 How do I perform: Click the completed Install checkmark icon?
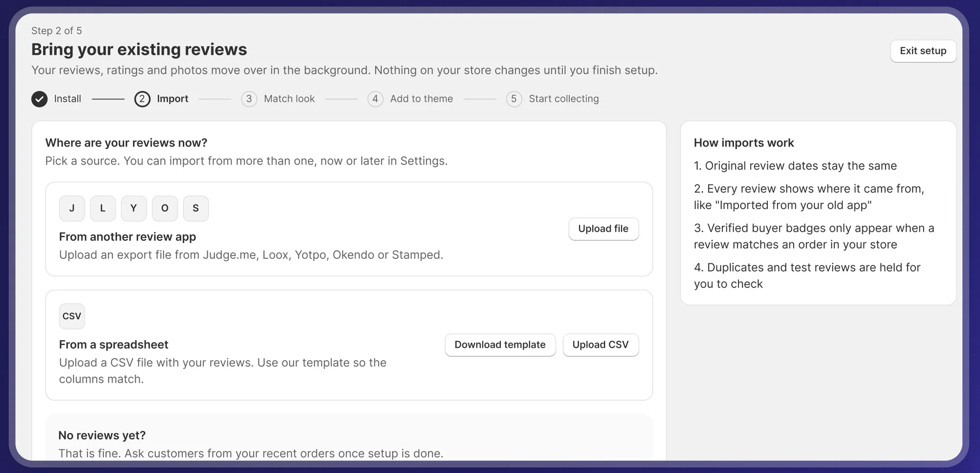(40, 99)
